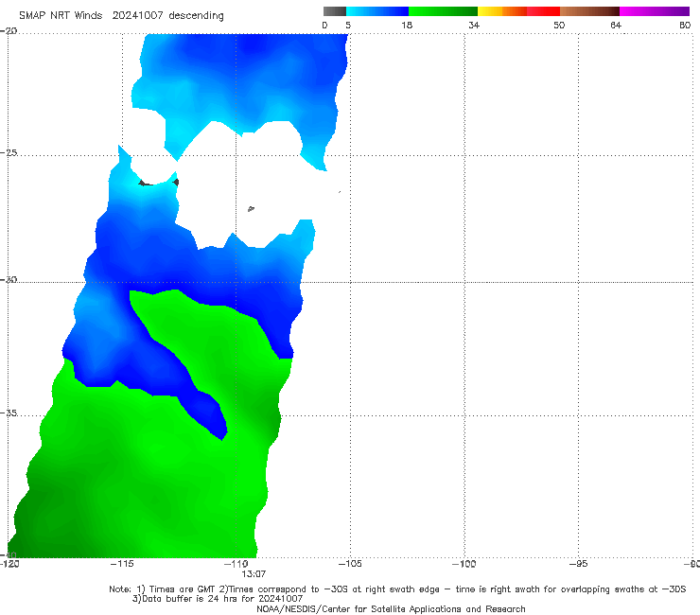Click the longitude label '-115'
The image size is (700, 615).
pos(122,564)
